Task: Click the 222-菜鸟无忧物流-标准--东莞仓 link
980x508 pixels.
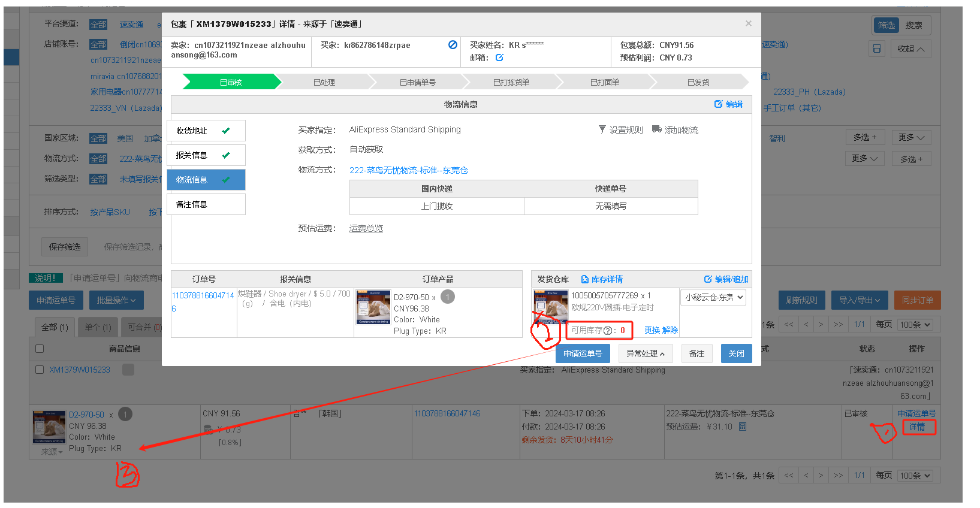Action: point(409,170)
